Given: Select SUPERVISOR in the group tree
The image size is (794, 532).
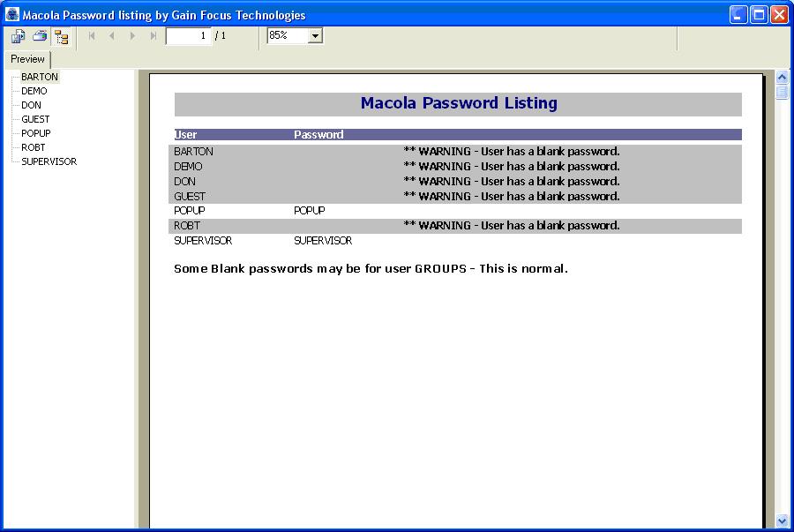Looking at the screenshot, I should pyautogui.click(x=49, y=162).
